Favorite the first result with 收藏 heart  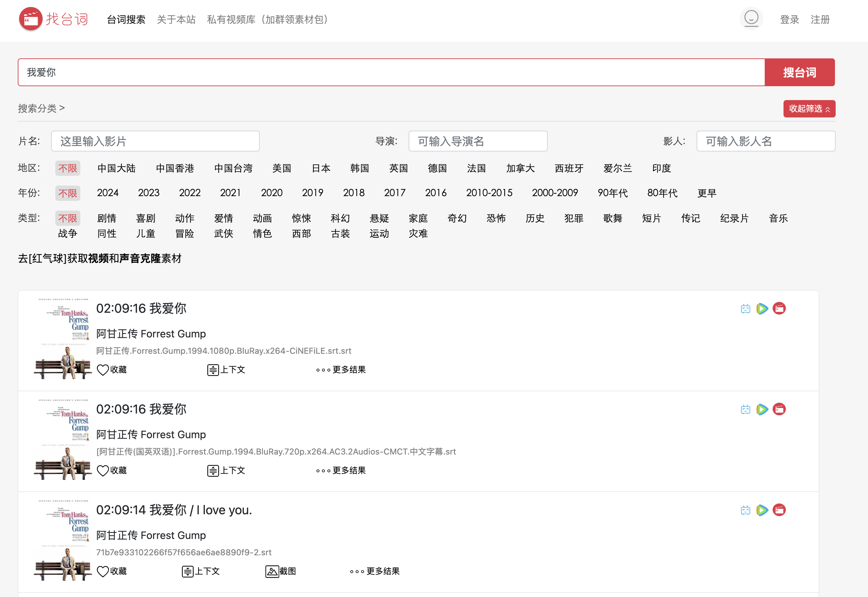click(112, 370)
